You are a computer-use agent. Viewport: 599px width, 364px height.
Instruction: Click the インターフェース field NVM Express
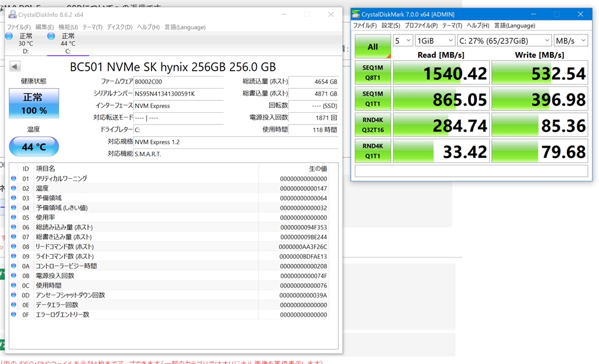click(x=178, y=106)
